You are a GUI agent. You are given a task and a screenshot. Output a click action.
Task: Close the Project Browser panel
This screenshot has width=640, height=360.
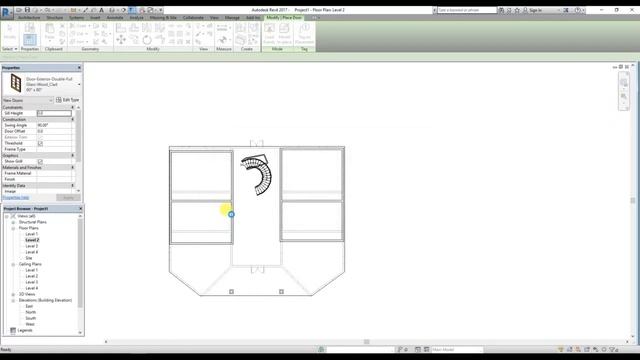[x=80, y=209]
